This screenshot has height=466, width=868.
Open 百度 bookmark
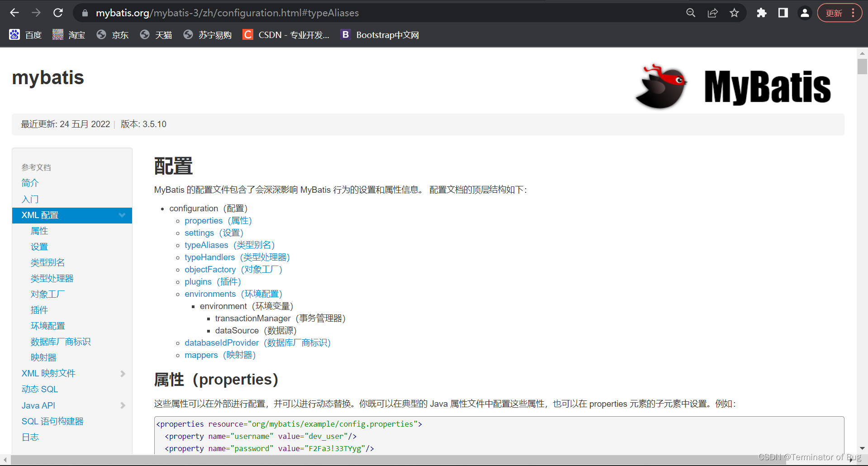coord(26,35)
